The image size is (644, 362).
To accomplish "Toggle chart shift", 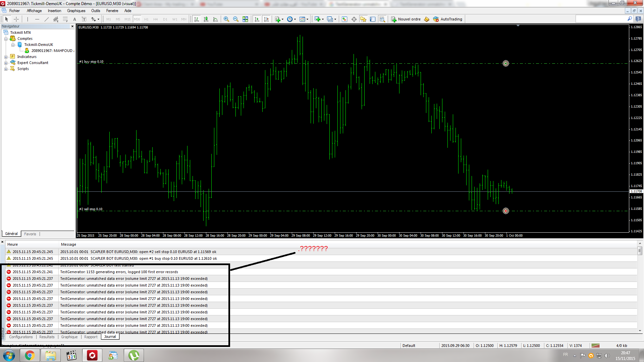I will (x=266, y=19).
